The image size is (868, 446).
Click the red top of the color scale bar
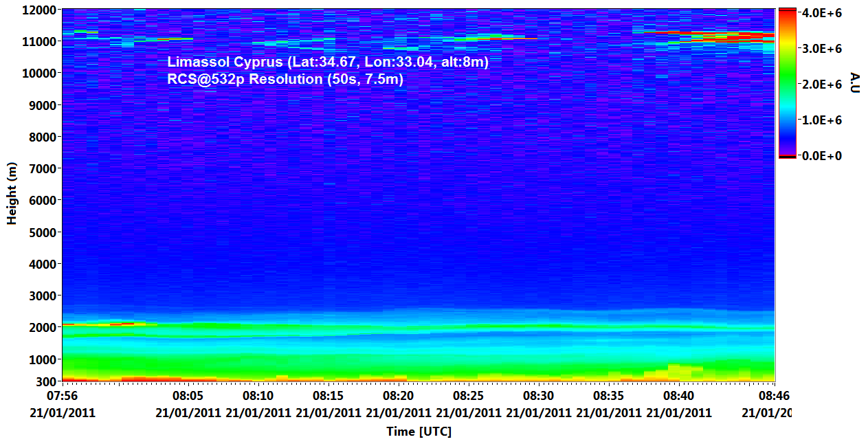787,12
